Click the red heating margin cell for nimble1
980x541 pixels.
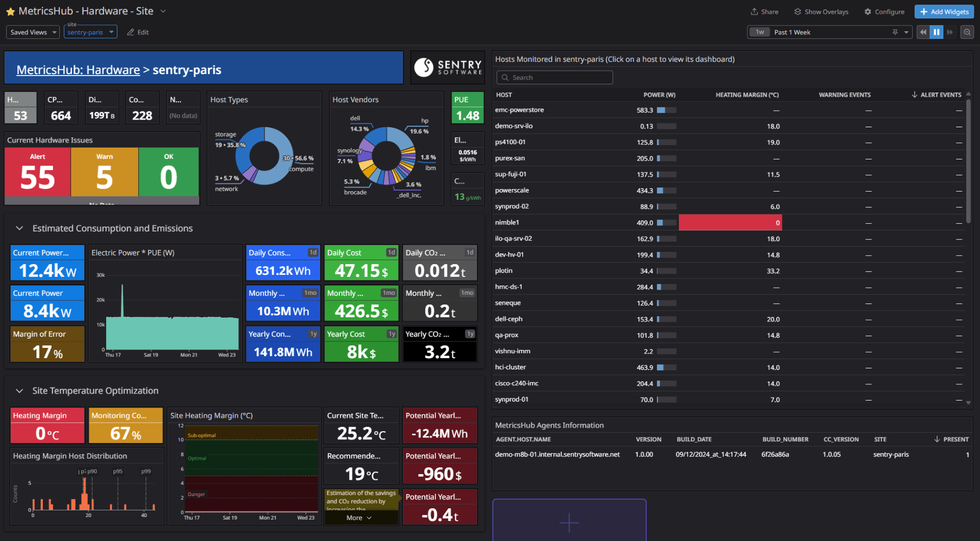(730, 223)
